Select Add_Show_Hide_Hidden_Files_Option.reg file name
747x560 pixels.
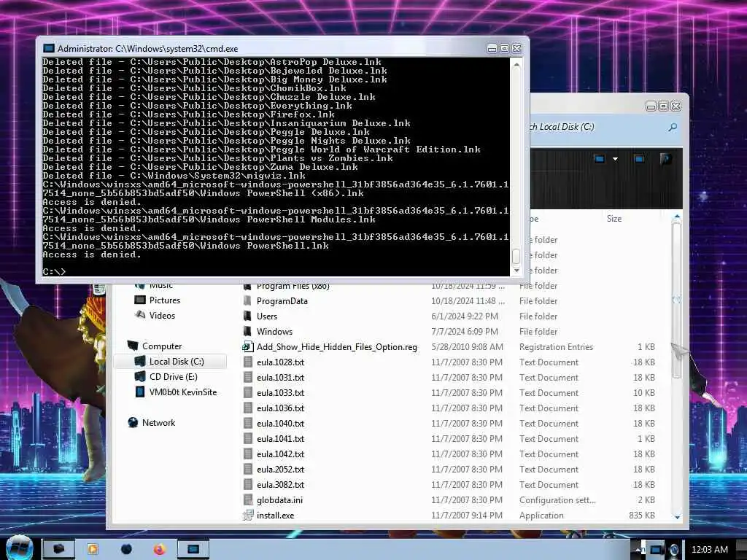click(x=337, y=346)
